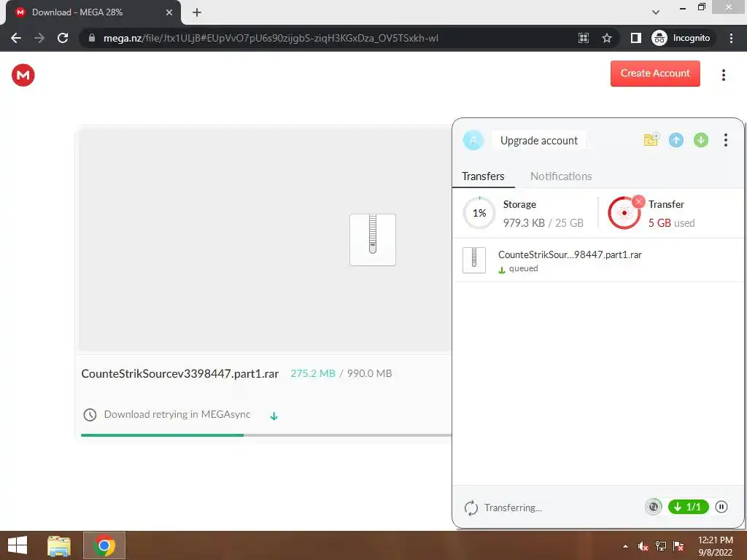Image resolution: width=747 pixels, height=560 pixels.
Task: Click the clock icon beside download status
Action: tap(90, 415)
